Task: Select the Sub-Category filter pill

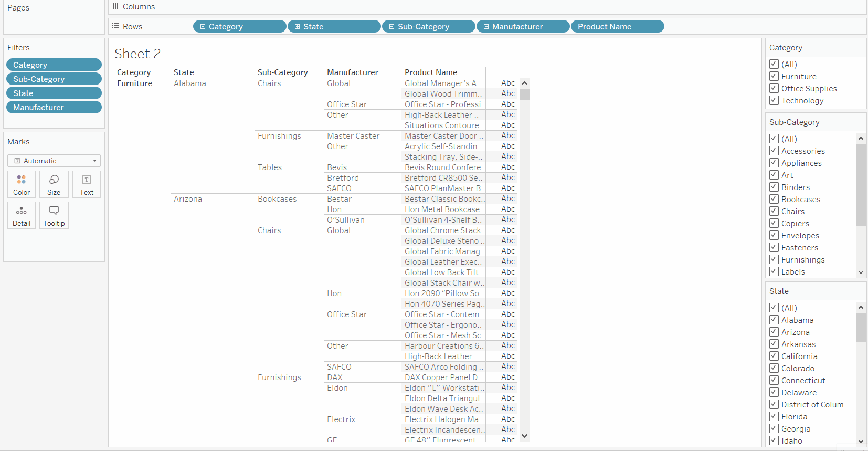Action: [54, 79]
